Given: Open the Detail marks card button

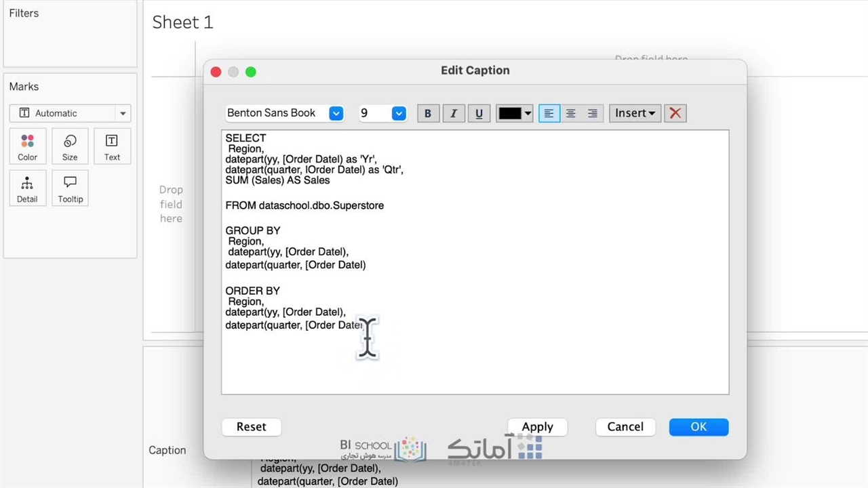Looking at the screenshot, I should 27,188.
